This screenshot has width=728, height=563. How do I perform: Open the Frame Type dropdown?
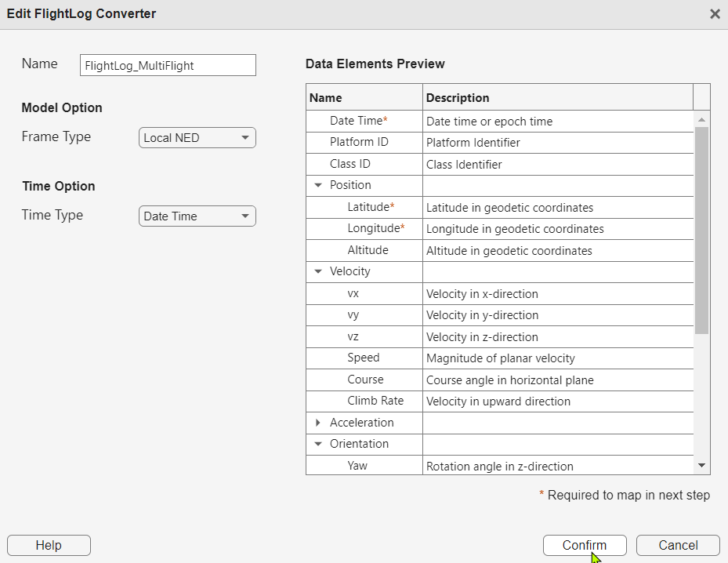[x=197, y=138]
